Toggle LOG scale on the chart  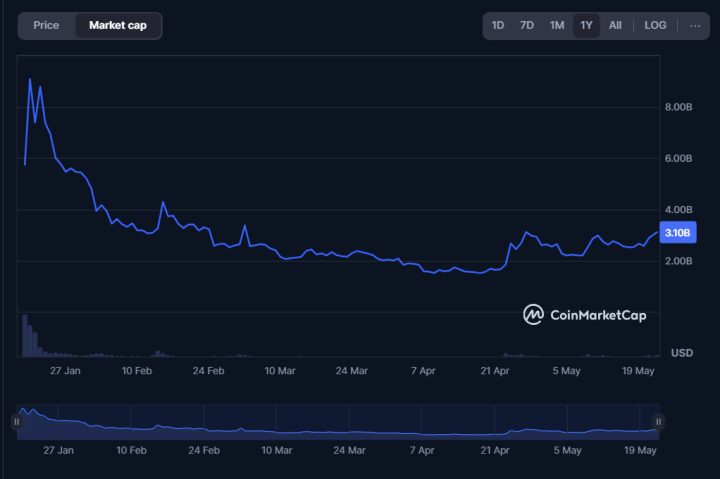(x=656, y=25)
